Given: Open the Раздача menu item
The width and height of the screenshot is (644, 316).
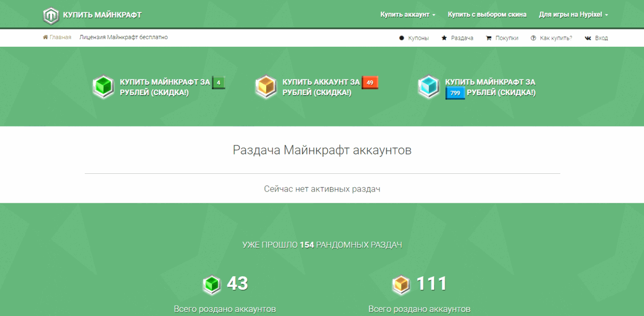Looking at the screenshot, I should tap(462, 38).
